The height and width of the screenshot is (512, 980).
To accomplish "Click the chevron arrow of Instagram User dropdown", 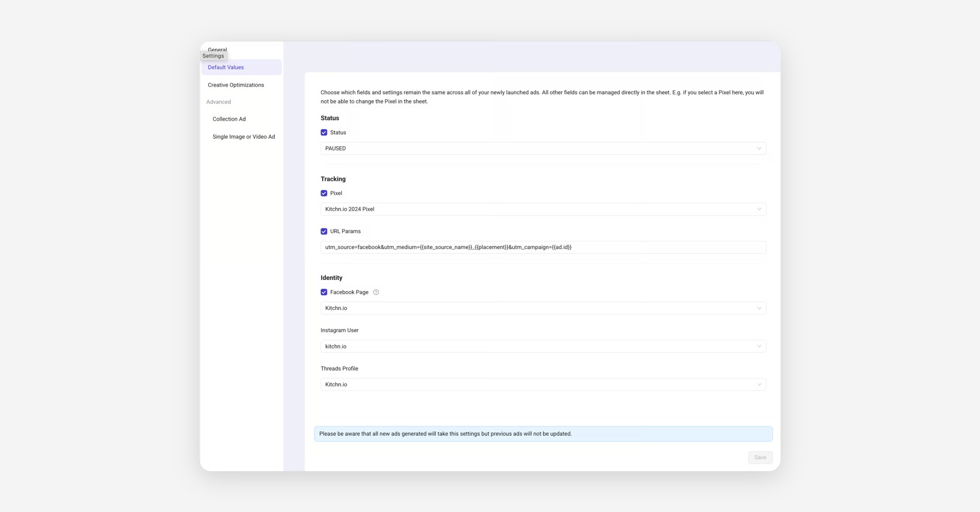I will (x=759, y=346).
